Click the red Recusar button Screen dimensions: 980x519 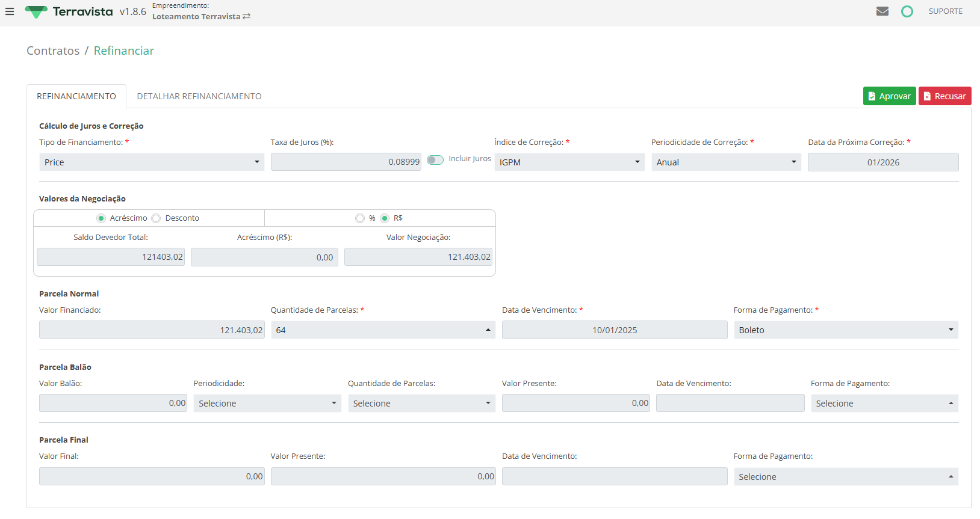tap(944, 96)
